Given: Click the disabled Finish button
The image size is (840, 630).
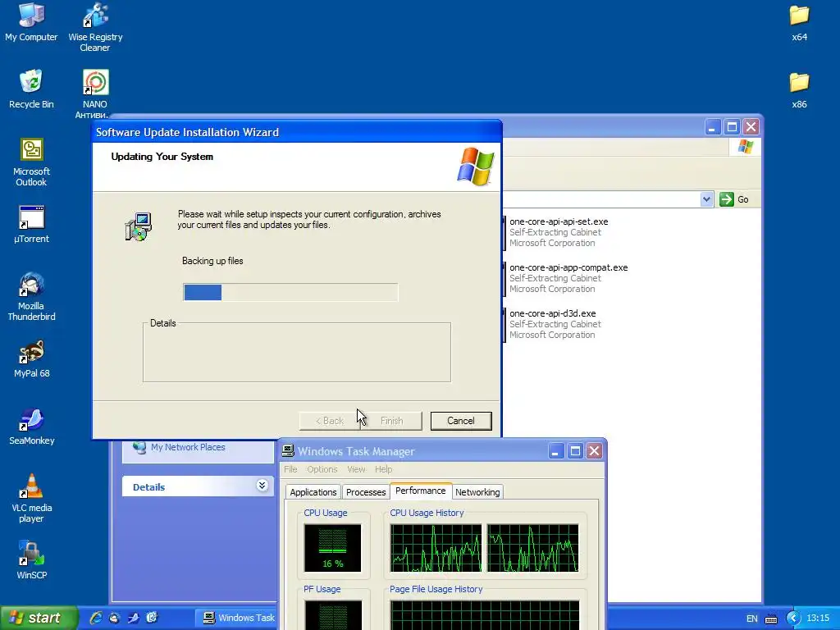Looking at the screenshot, I should (x=391, y=421).
